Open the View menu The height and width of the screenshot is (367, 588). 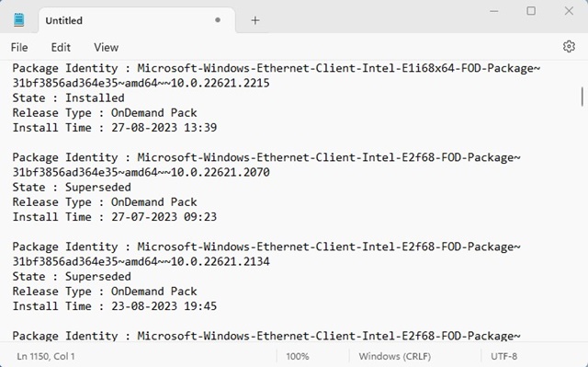point(107,47)
